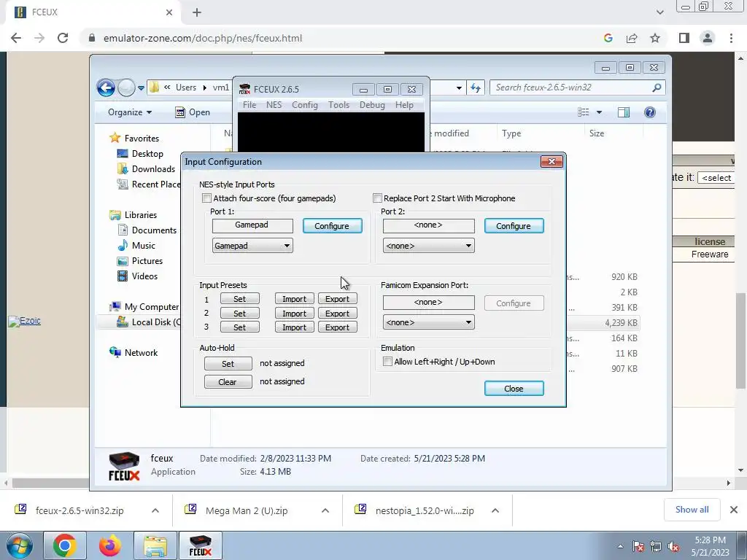Open FCEUX NES menu
This screenshot has width=747, height=560.
[x=274, y=105]
